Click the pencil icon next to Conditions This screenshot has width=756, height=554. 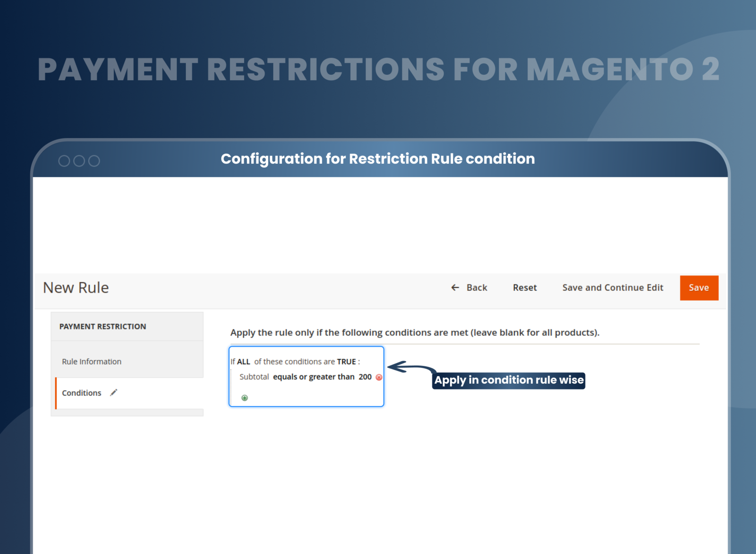point(114,392)
